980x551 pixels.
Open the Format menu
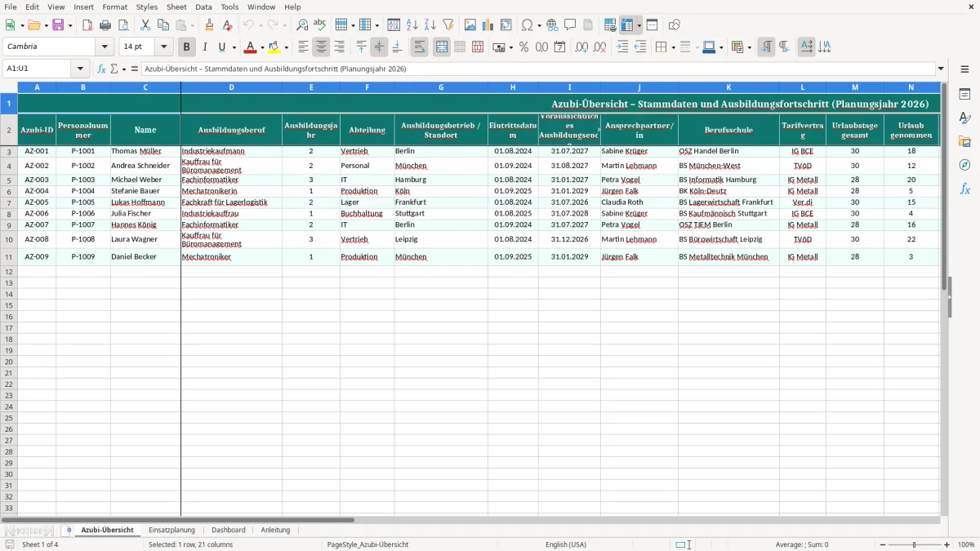point(114,7)
